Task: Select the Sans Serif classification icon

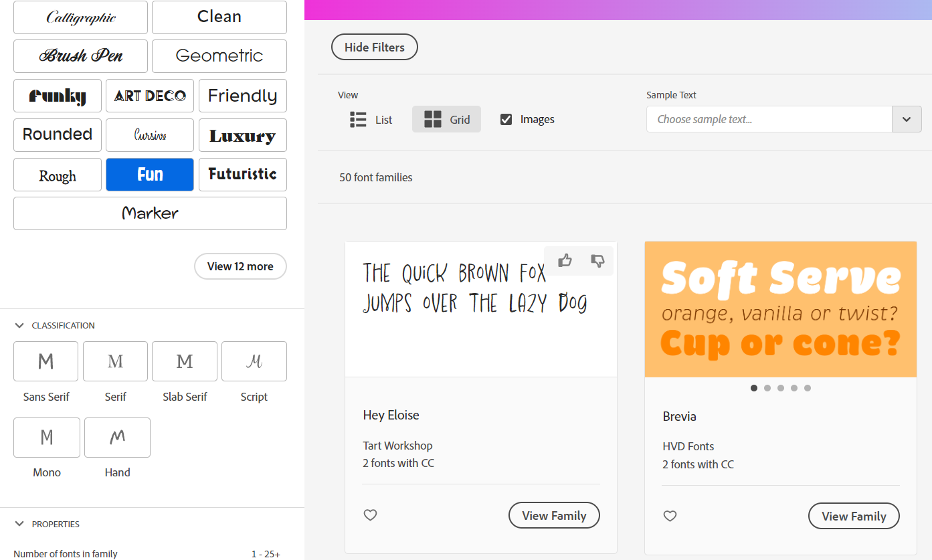Action: click(x=45, y=361)
